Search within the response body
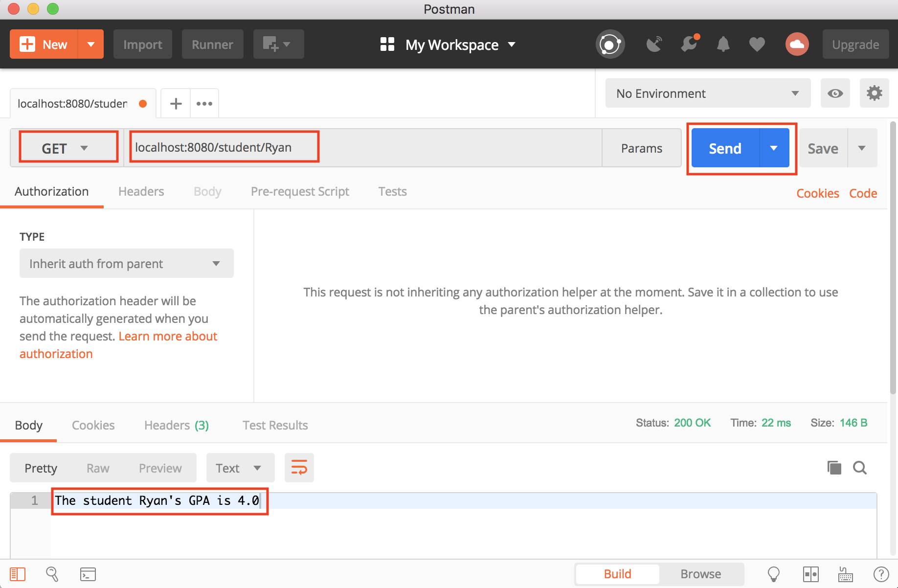Image resolution: width=898 pixels, height=588 pixels. pos(859,468)
